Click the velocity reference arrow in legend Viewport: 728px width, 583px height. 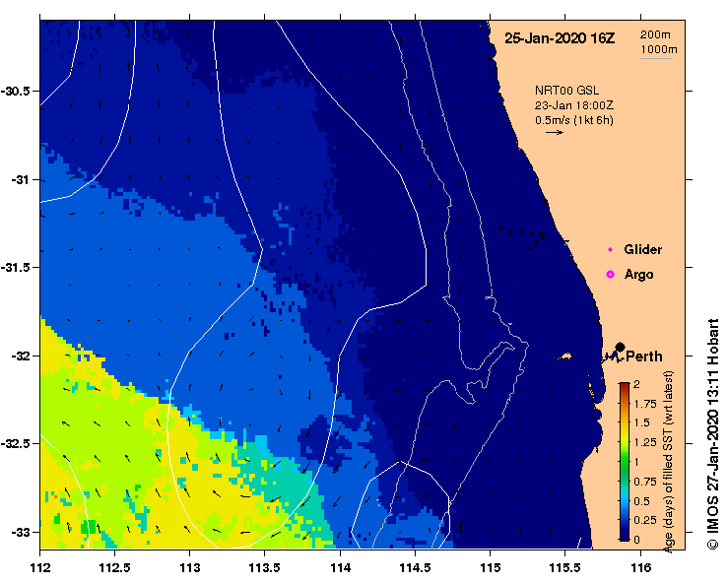[554, 132]
